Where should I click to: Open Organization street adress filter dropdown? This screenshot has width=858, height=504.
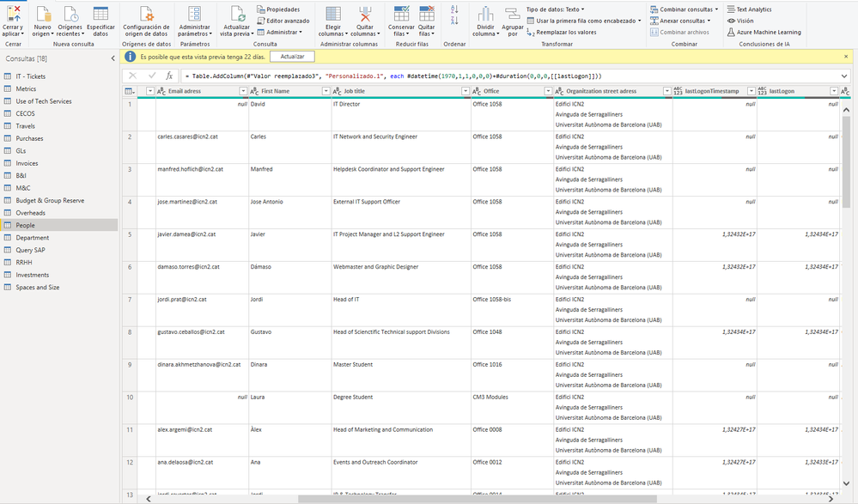click(666, 91)
